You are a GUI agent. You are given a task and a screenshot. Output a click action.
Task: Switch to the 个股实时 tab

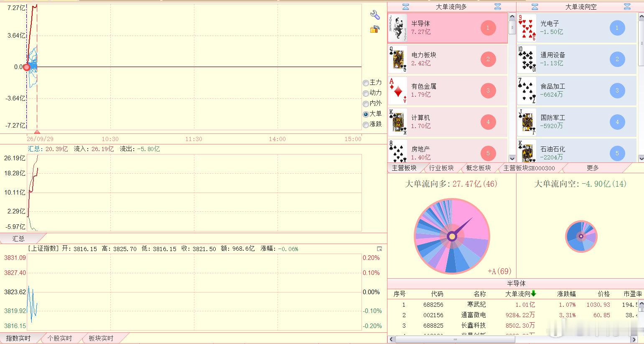tap(60, 338)
